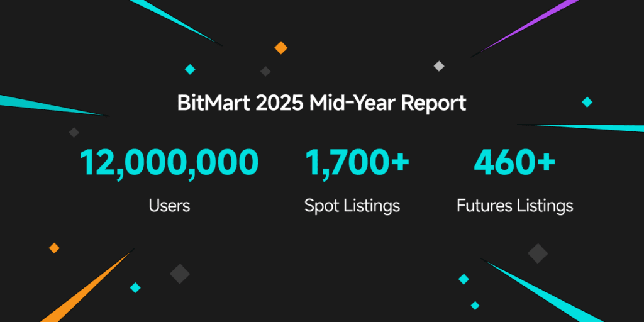Click the orange diamond above the title
Screen dimensions: 644x322
point(281,48)
